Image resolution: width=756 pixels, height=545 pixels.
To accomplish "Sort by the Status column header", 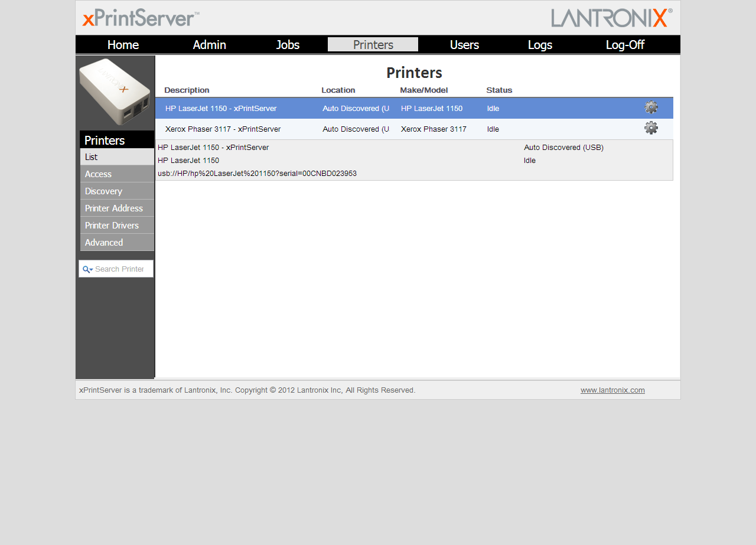I will click(x=499, y=90).
